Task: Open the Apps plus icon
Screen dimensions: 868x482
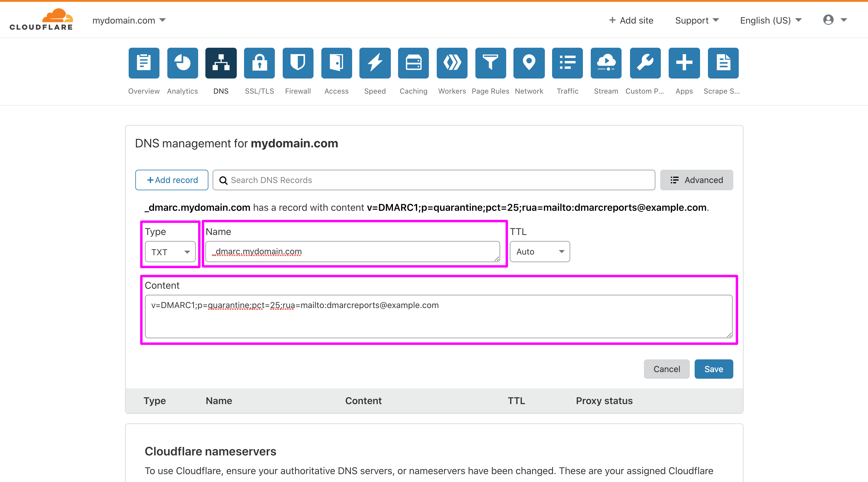Action: [684, 63]
